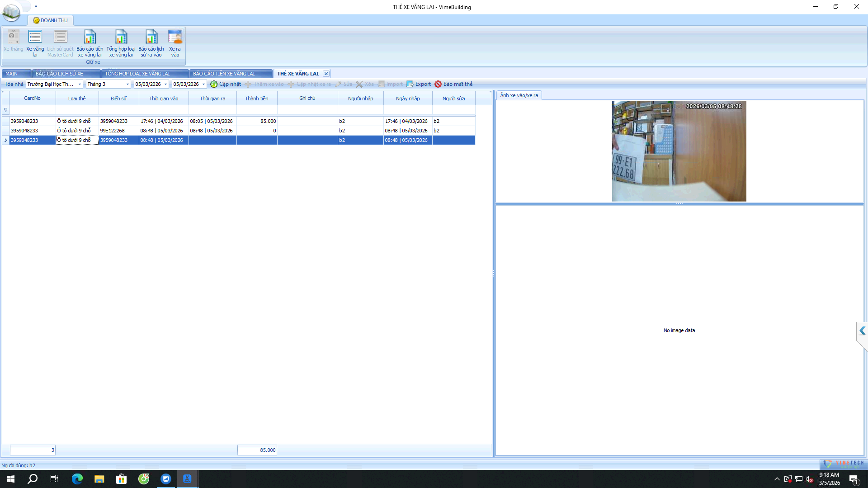Expand the Tòa nhà building dropdown
The image size is (868, 488).
click(80, 84)
